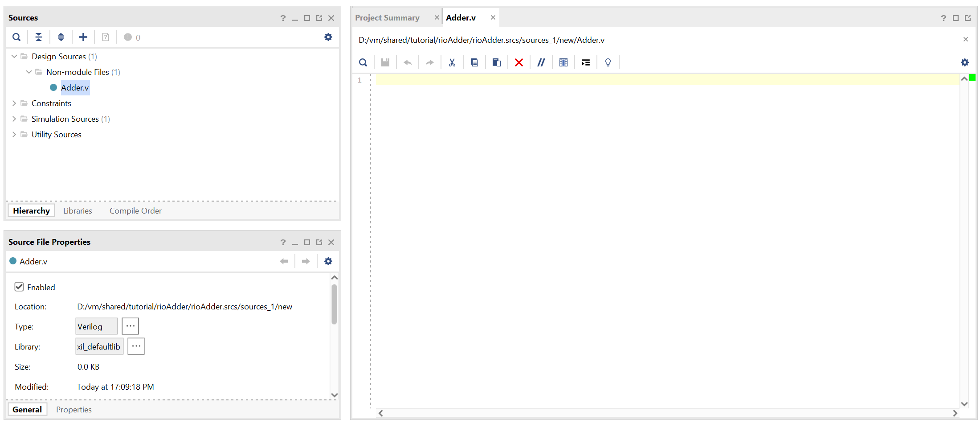
Task: Click the Expand All icon in Sources
Action: pyautogui.click(x=61, y=37)
